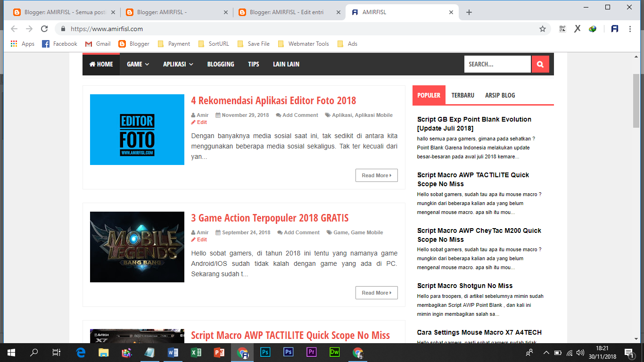Click the X extension icon in Chrome toolbar

pos(577,29)
